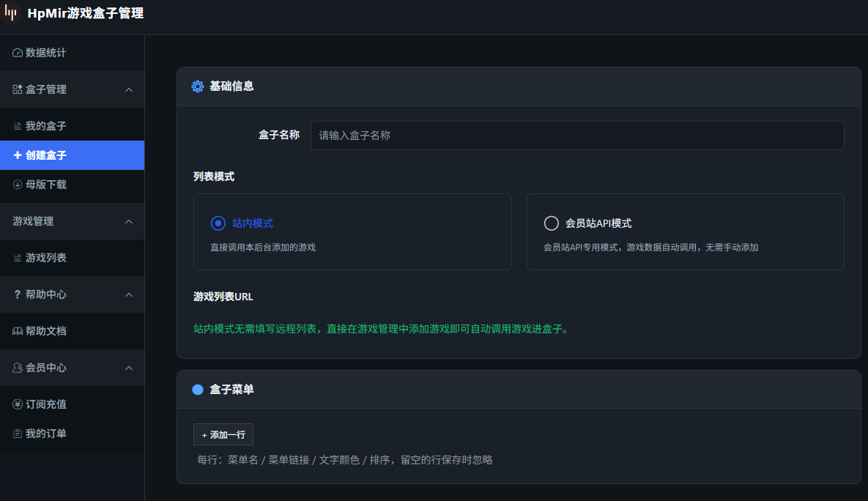The width and height of the screenshot is (868, 501).
Task: Open 数据统计 in the sidebar
Action: coord(72,53)
